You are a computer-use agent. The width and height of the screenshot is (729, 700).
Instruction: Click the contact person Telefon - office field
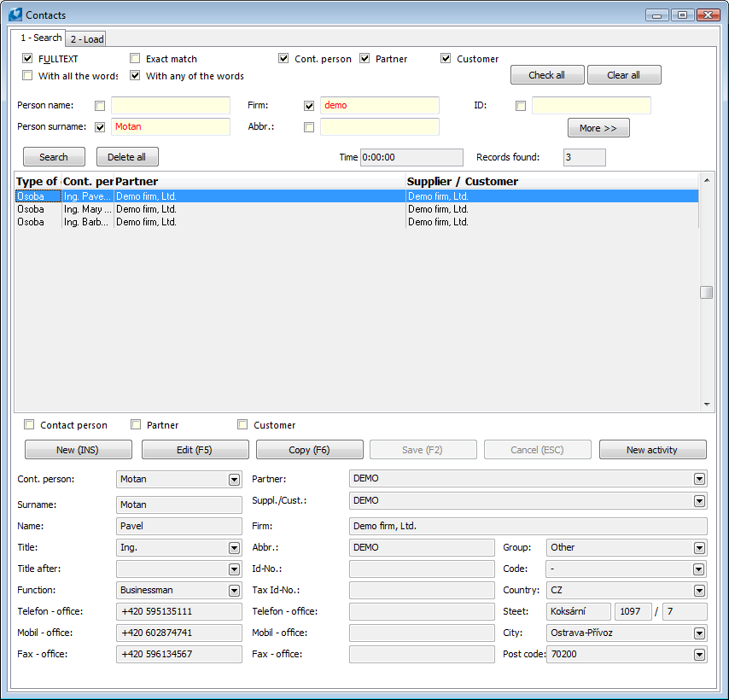179,612
